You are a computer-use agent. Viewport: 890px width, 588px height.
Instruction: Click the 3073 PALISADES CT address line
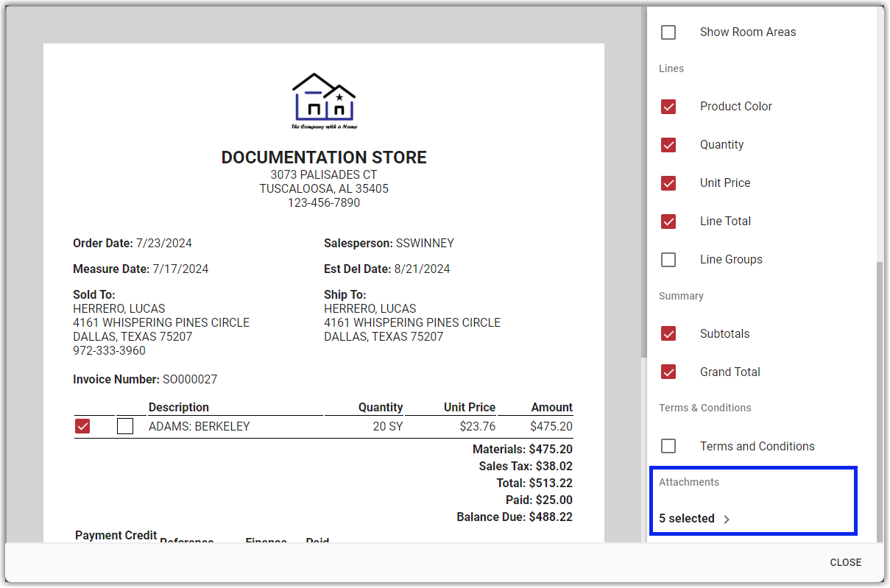[x=324, y=175]
